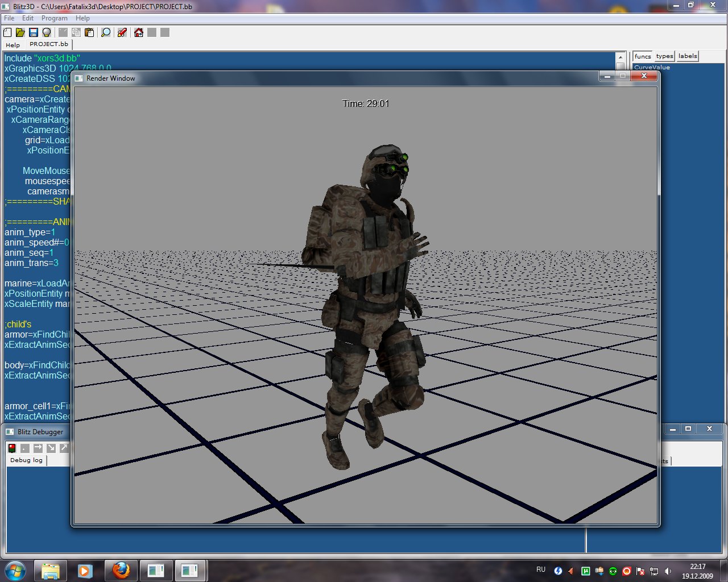Click the code editor scrollbar up arrow

click(621, 57)
